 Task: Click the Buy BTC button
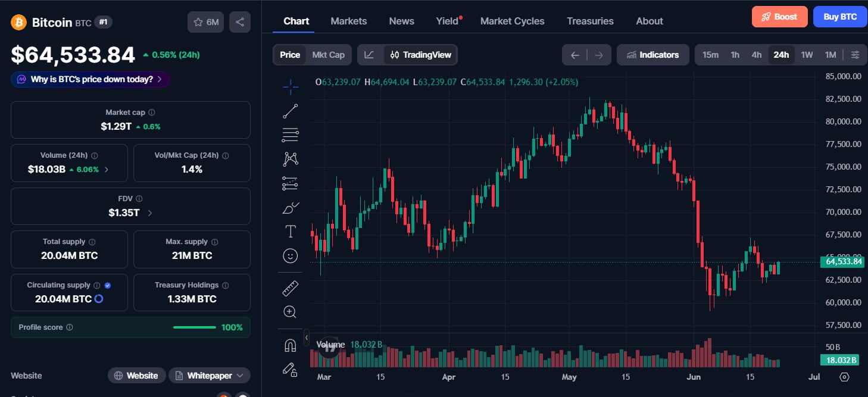point(840,17)
